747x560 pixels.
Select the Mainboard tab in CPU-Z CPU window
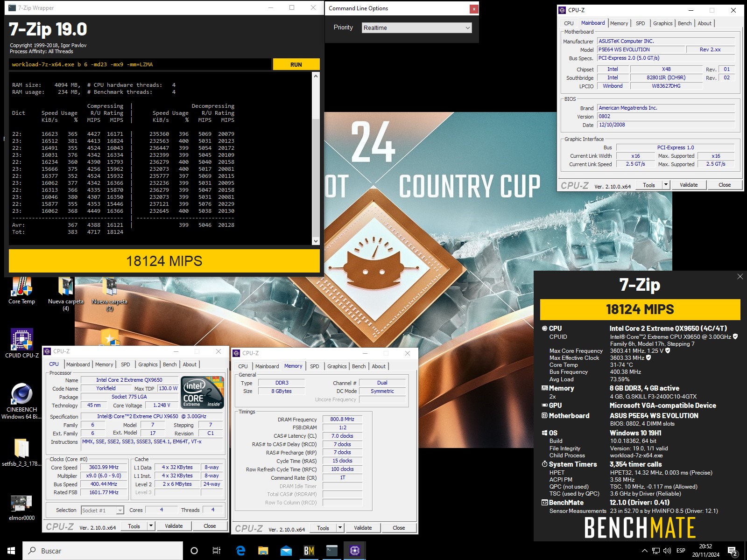(x=78, y=364)
